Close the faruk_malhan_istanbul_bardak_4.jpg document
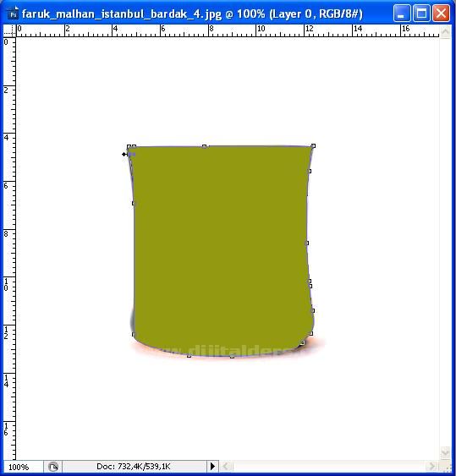 coord(441,14)
